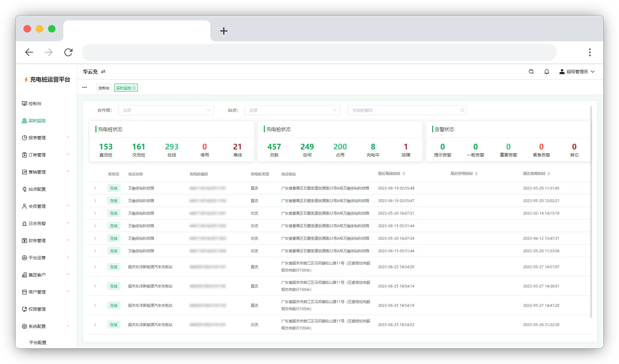The image size is (619, 364).
Task: Click the switch icon beside 华云充
Action: coord(103,72)
